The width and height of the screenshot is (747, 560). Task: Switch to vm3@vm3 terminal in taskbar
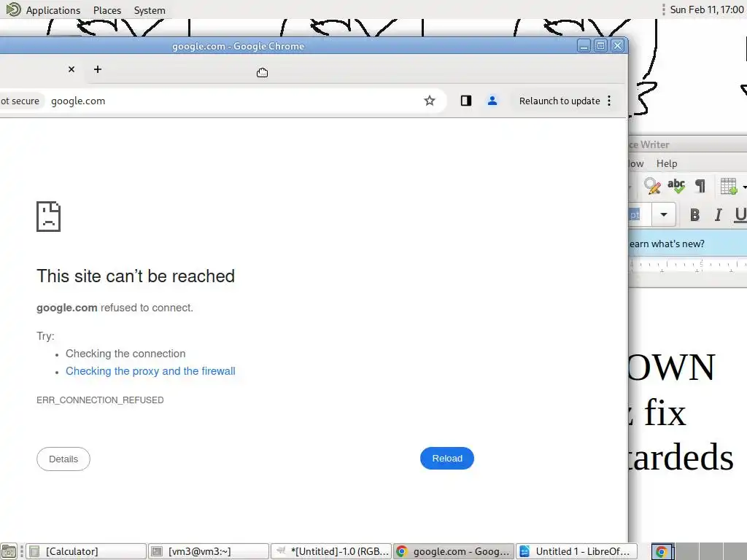pyautogui.click(x=209, y=551)
